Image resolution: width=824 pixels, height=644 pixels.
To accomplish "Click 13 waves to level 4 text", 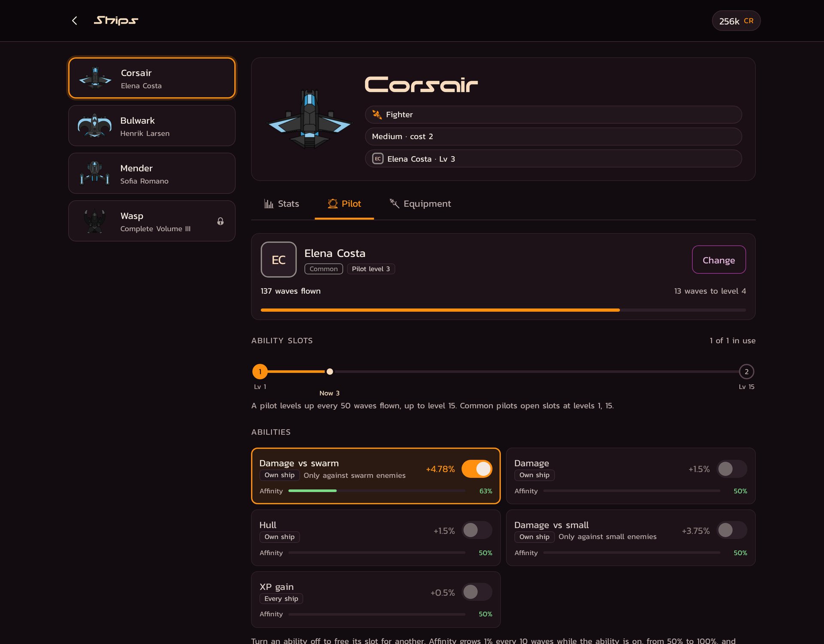I will pyautogui.click(x=710, y=291).
